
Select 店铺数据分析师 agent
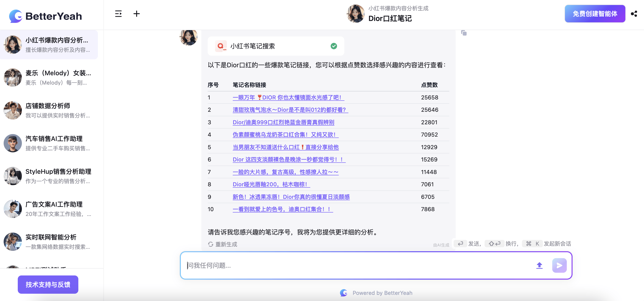click(49, 110)
